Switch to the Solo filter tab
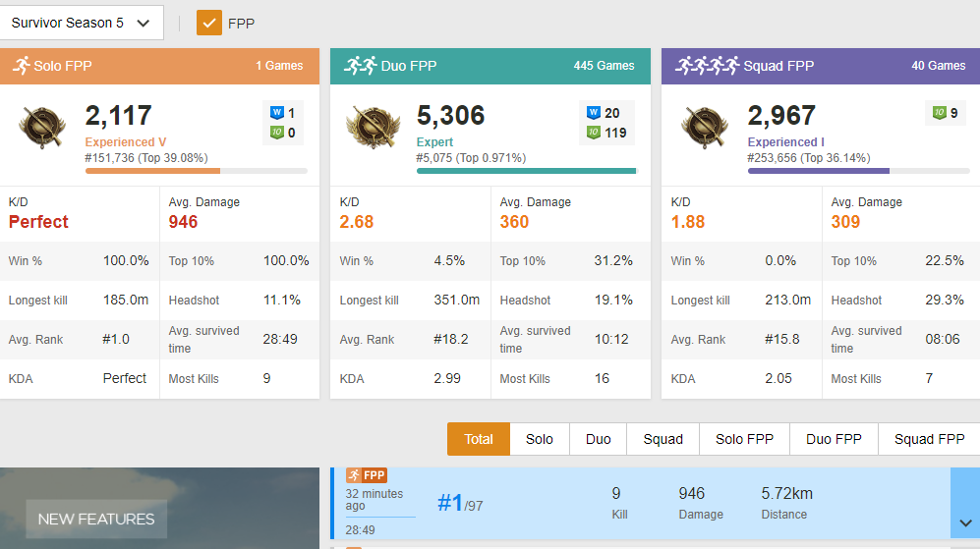Image resolution: width=980 pixels, height=549 pixels. (540, 439)
